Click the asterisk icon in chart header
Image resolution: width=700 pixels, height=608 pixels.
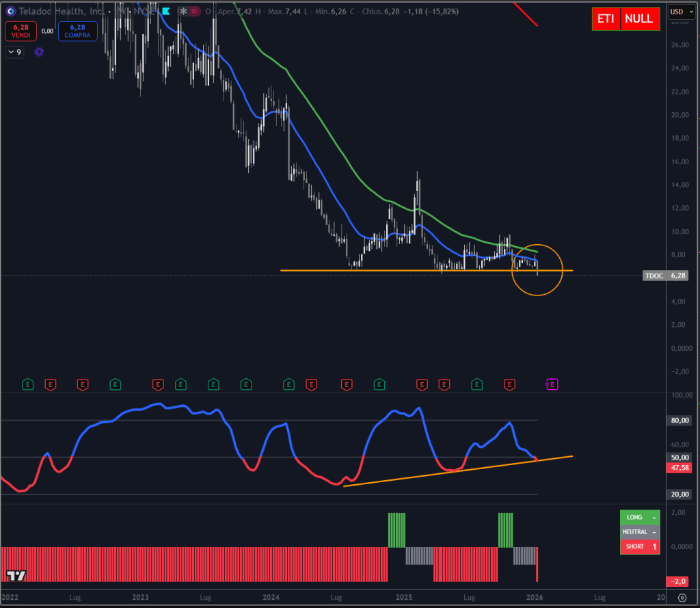(183, 12)
